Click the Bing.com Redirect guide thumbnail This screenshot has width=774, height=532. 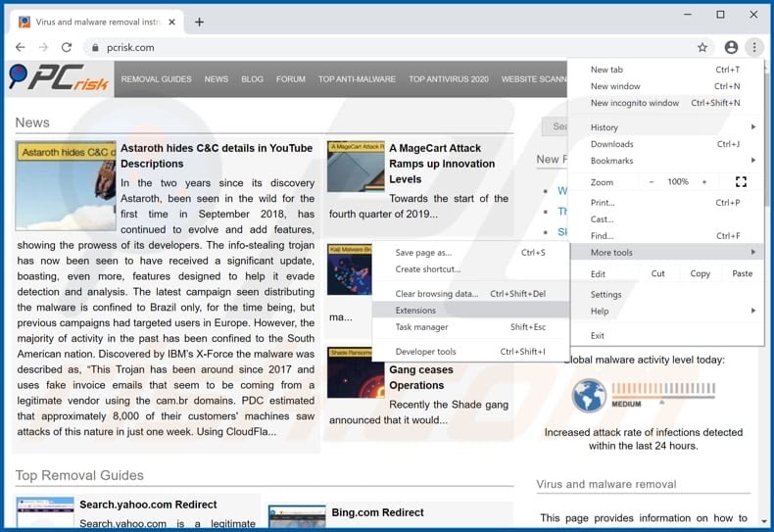click(297, 516)
